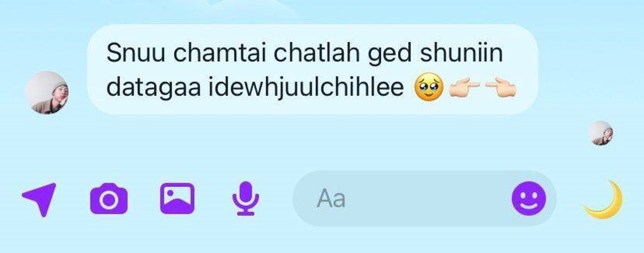Send the crescent moon quick reaction
This screenshot has width=644, height=253.
[x=604, y=200]
